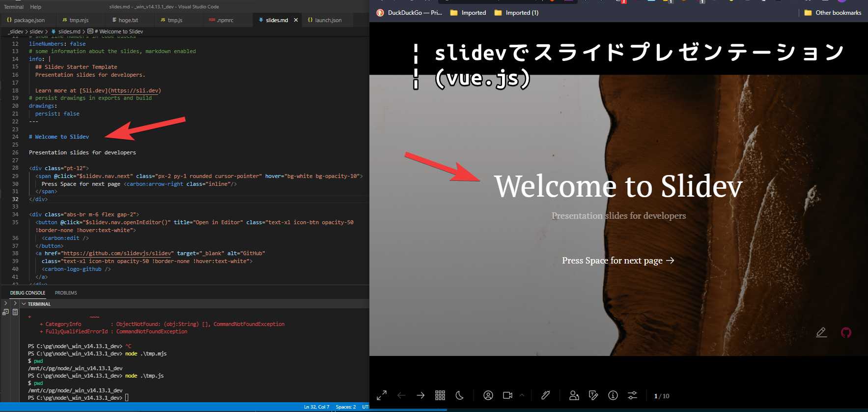Click 'Press Space for next page' link

618,261
